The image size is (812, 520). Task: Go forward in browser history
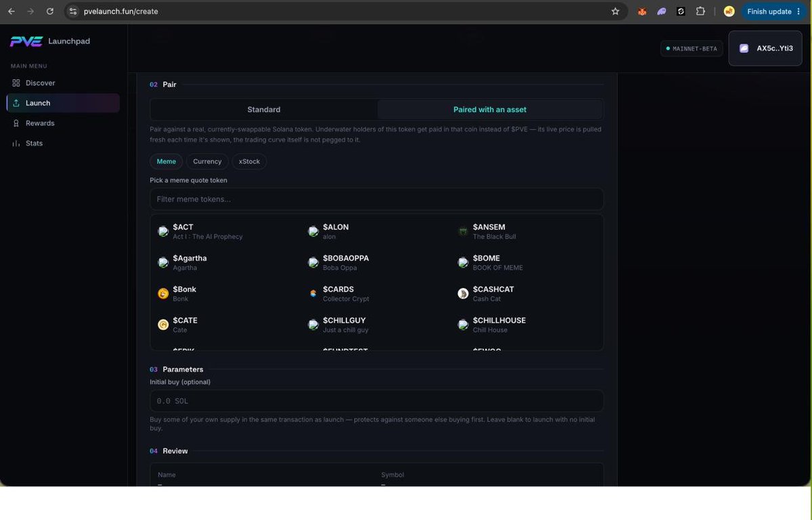(30, 11)
